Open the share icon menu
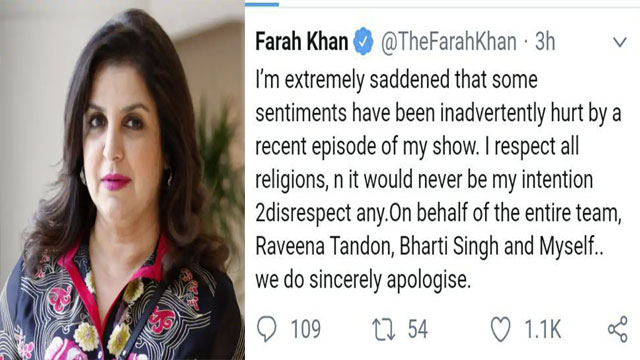Viewport: 640px width, 360px height. [x=618, y=329]
